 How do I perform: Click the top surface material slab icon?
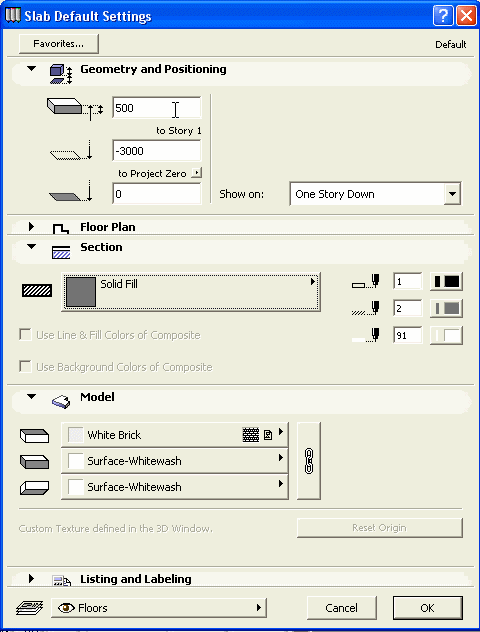(x=34, y=435)
